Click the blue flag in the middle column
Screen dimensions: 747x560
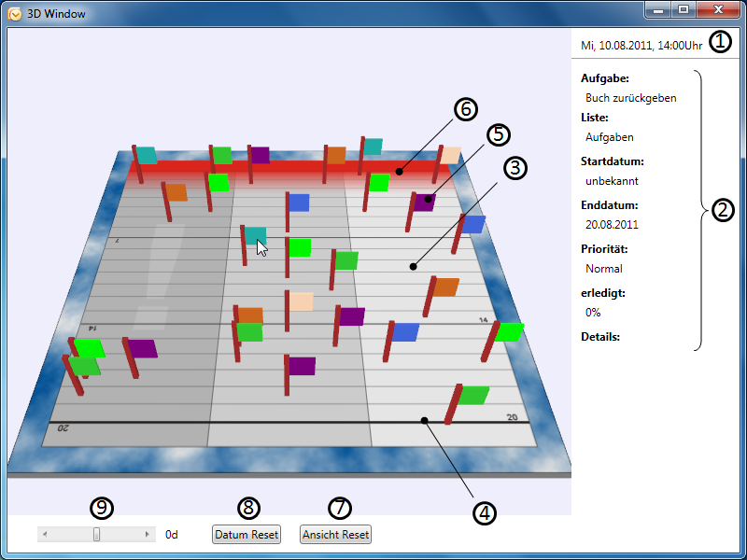click(x=298, y=202)
